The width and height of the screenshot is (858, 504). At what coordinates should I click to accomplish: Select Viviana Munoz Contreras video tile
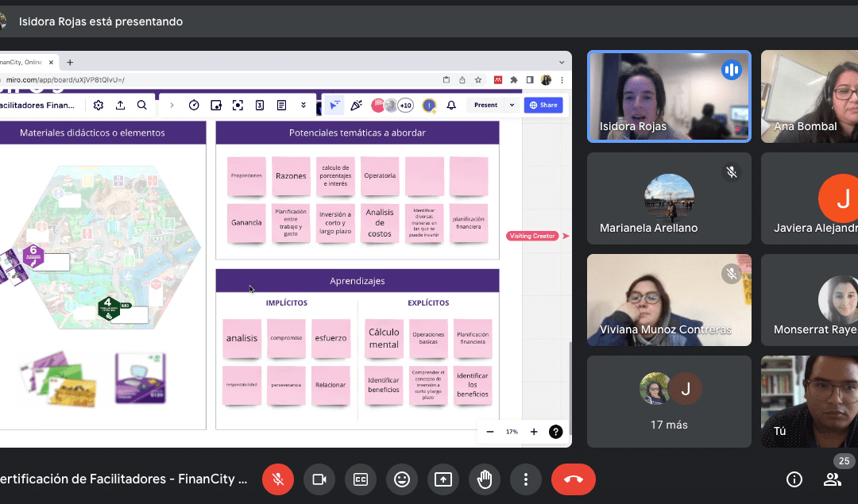point(669,300)
